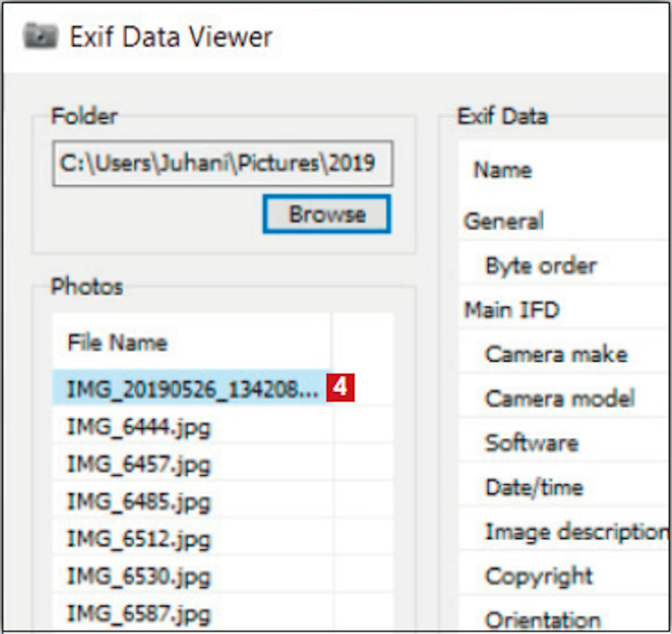Image resolution: width=672 pixels, height=634 pixels.
Task: Select IMG_6457.jpg in the photo list
Action: (138, 464)
